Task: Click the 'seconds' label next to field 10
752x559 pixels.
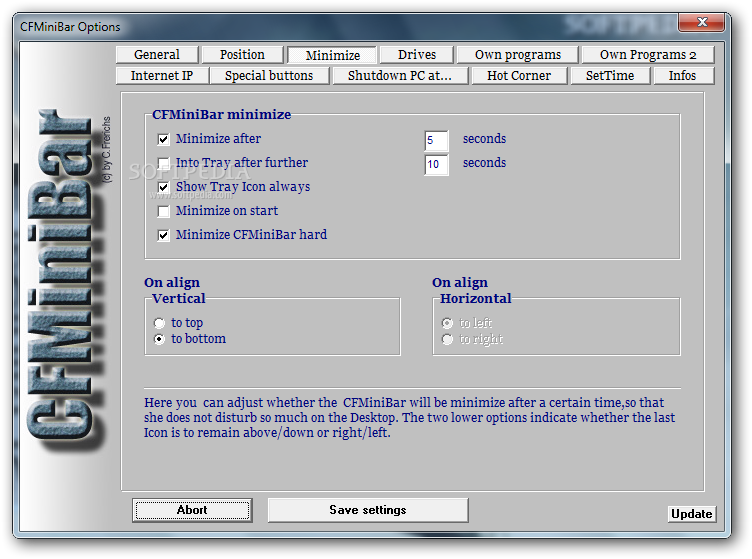Action: (484, 163)
